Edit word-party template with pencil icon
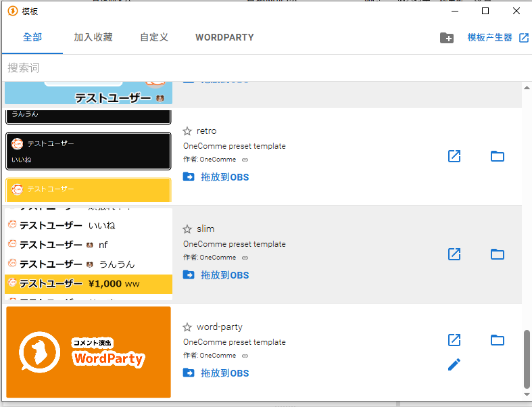The image size is (532, 407). click(454, 364)
